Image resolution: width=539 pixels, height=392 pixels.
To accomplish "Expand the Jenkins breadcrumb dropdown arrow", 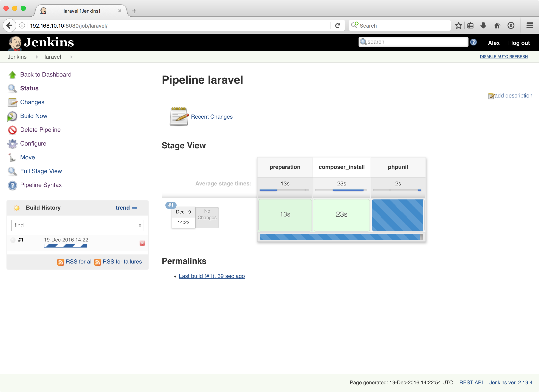I will tap(37, 57).
